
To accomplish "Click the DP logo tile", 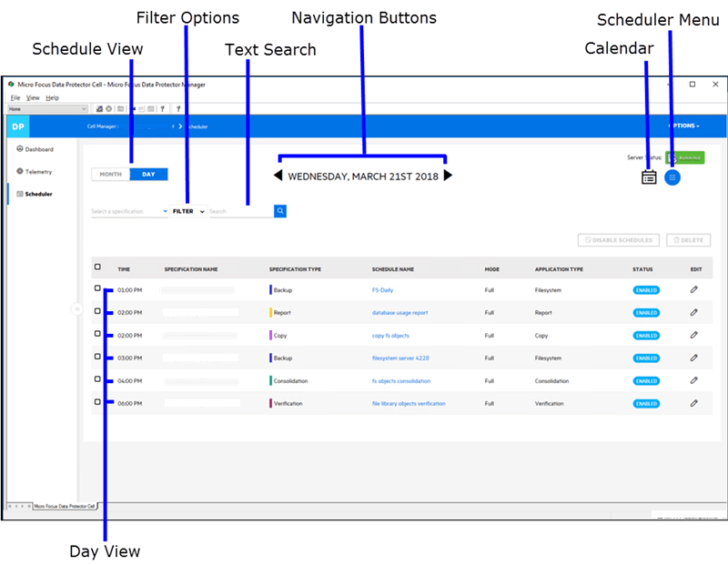I will click(x=18, y=126).
